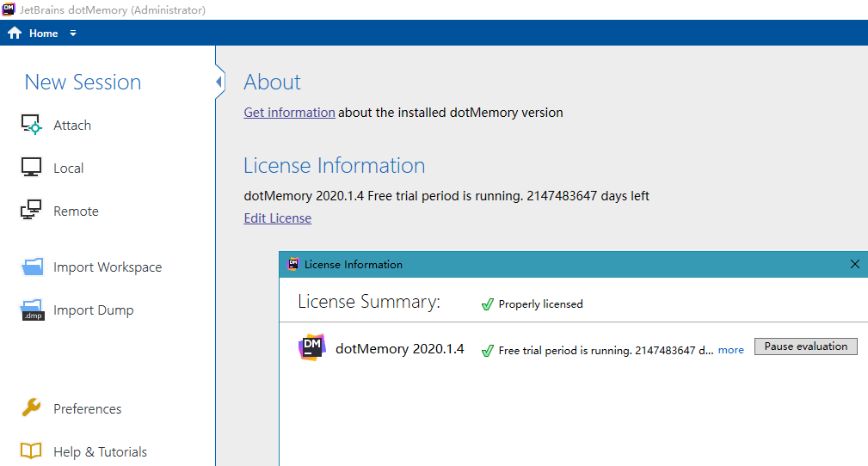Select the Remote menu label
Viewport: 868px width, 466px height.
point(76,212)
